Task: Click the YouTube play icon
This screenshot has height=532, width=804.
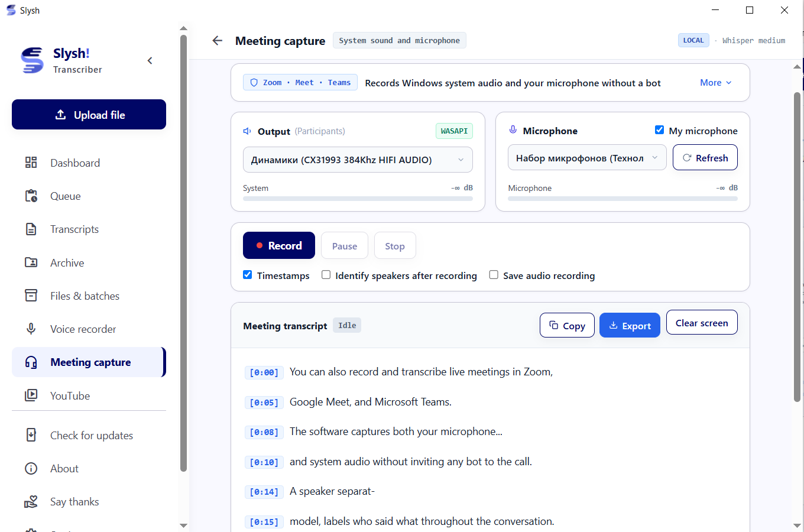Action: pyautogui.click(x=31, y=395)
